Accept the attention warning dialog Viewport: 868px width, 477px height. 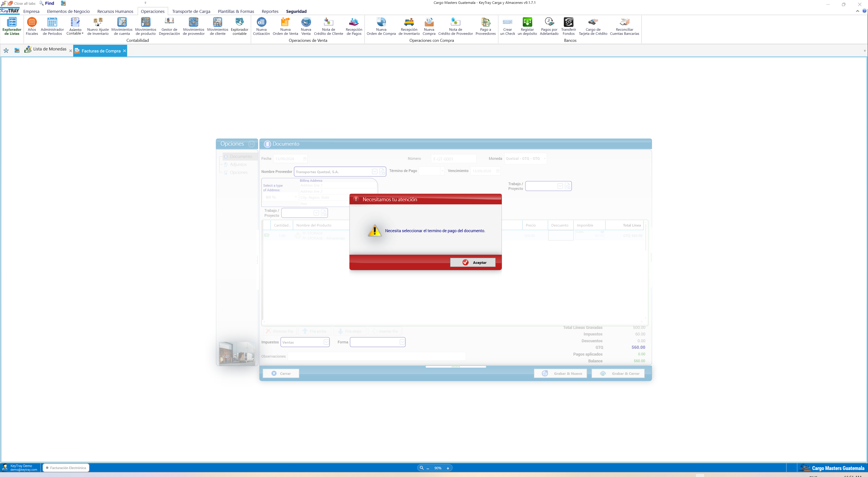click(x=473, y=262)
